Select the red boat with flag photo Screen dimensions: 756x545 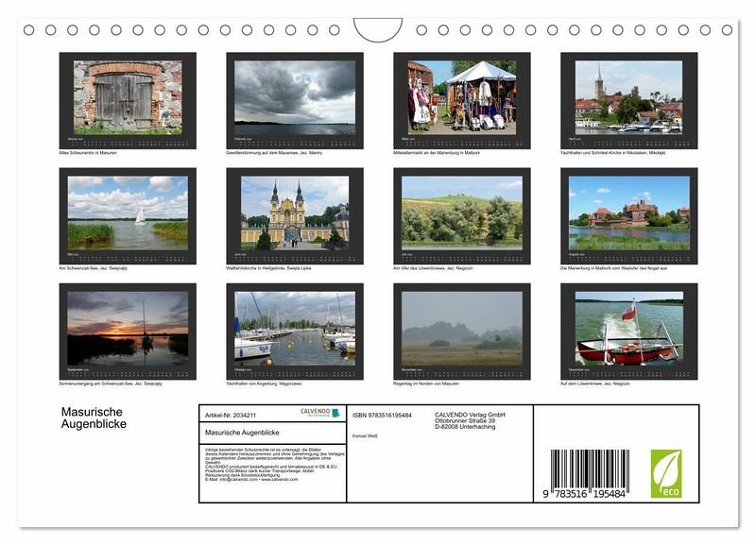(628, 332)
